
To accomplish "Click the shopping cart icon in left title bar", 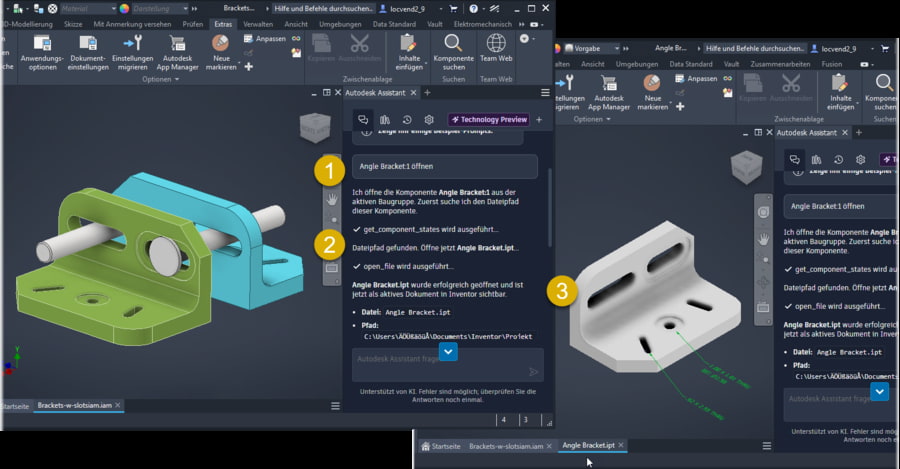I will click(x=453, y=9).
